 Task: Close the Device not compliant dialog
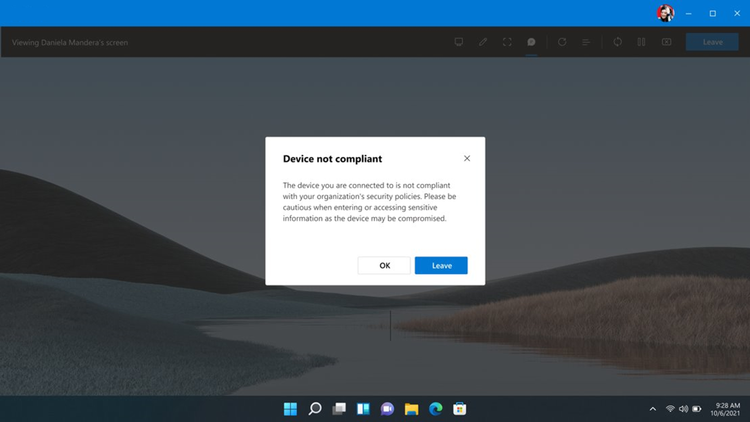[467, 158]
